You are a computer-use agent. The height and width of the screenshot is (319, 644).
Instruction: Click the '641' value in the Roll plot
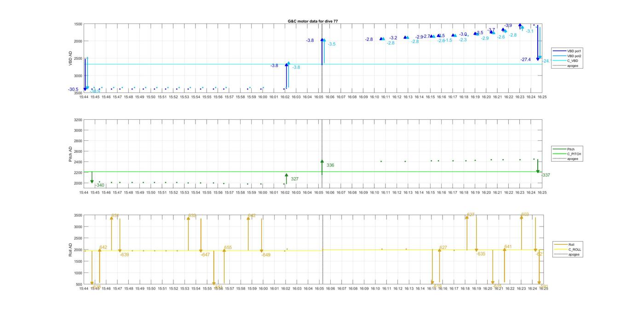point(508,247)
